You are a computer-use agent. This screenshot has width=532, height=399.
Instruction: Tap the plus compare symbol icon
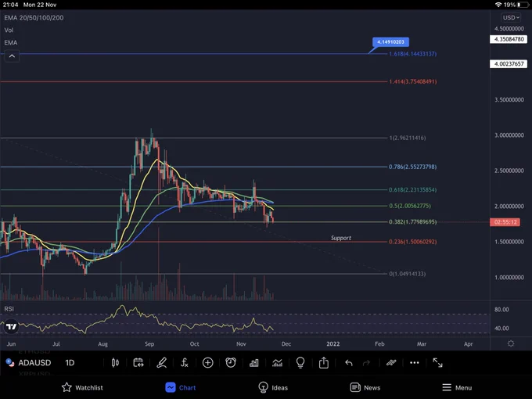coord(207,363)
